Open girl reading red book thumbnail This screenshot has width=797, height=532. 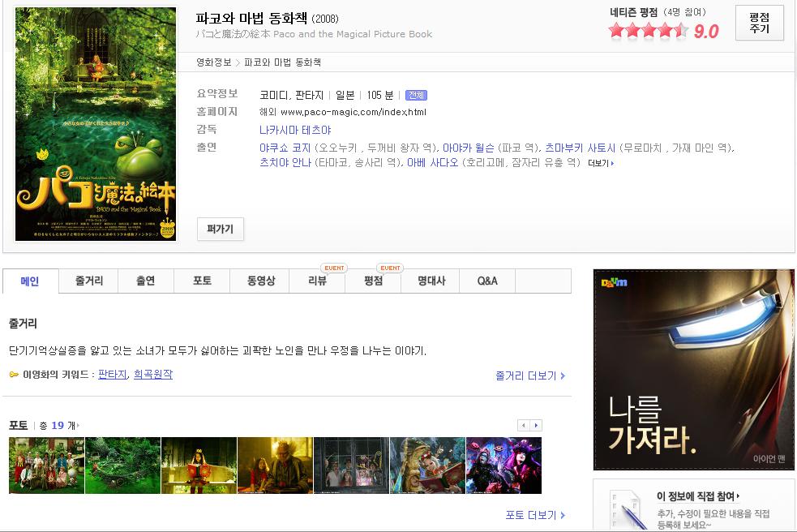tap(199, 466)
